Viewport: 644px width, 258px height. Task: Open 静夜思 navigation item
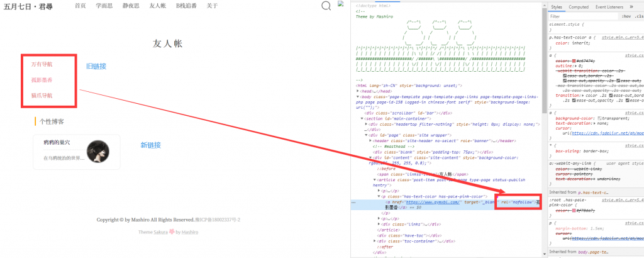[x=131, y=6]
